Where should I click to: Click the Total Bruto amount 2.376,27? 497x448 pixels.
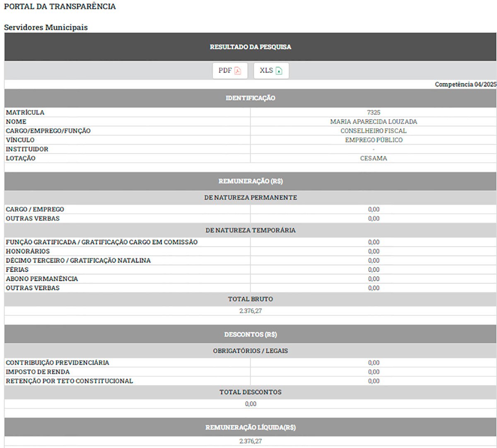[251, 311]
